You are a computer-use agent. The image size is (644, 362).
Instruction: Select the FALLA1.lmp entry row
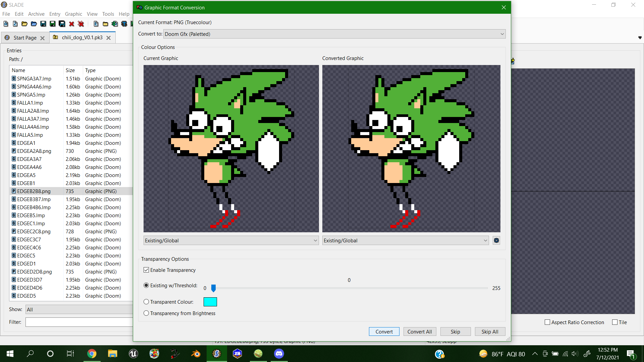click(71, 103)
